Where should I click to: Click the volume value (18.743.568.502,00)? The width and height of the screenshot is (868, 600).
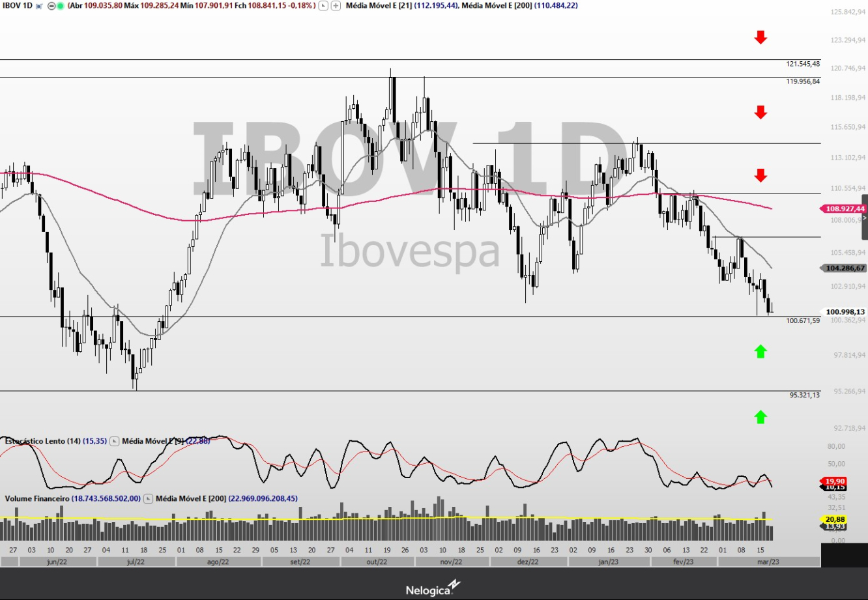106,498
